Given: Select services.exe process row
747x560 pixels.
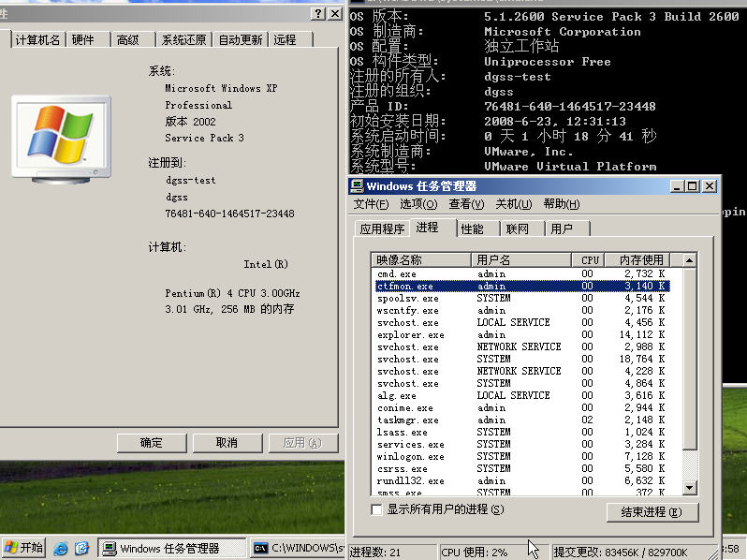Looking at the screenshot, I should tap(522, 444).
